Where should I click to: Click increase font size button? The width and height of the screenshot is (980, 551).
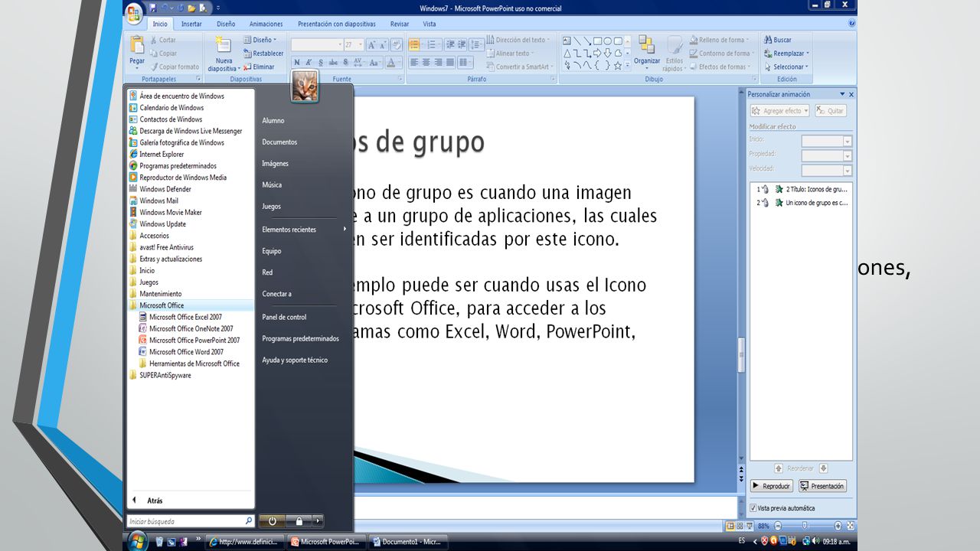click(372, 45)
